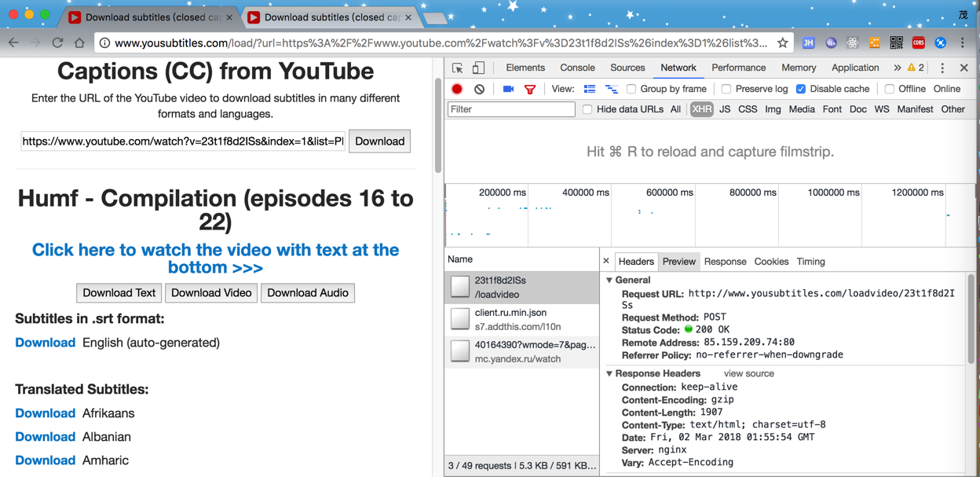The image size is (980, 477).
Task: Click the QR code extension icon
Action: point(896,43)
